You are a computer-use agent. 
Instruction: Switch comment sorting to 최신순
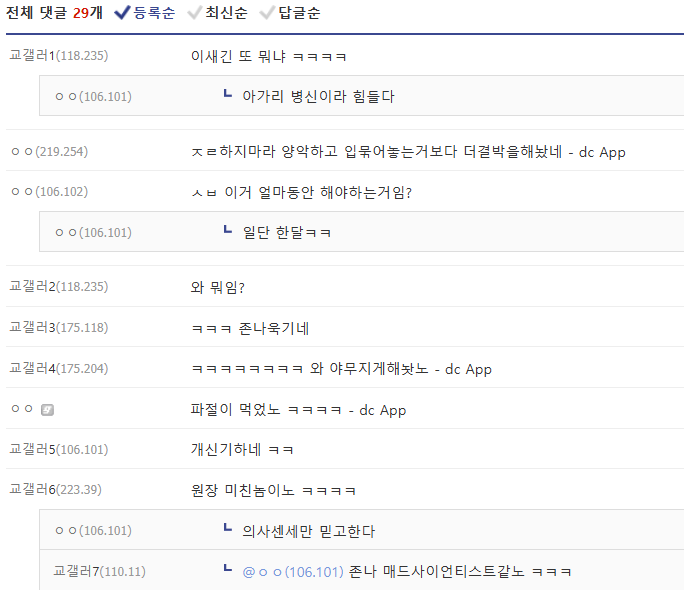pos(221,13)
